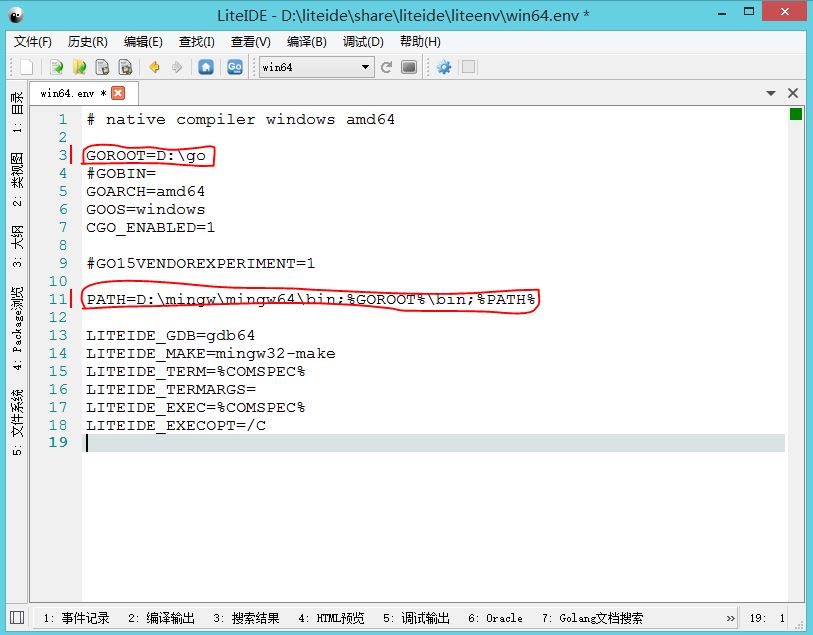Toggle the 5: 文件系统 side panel

17,422
